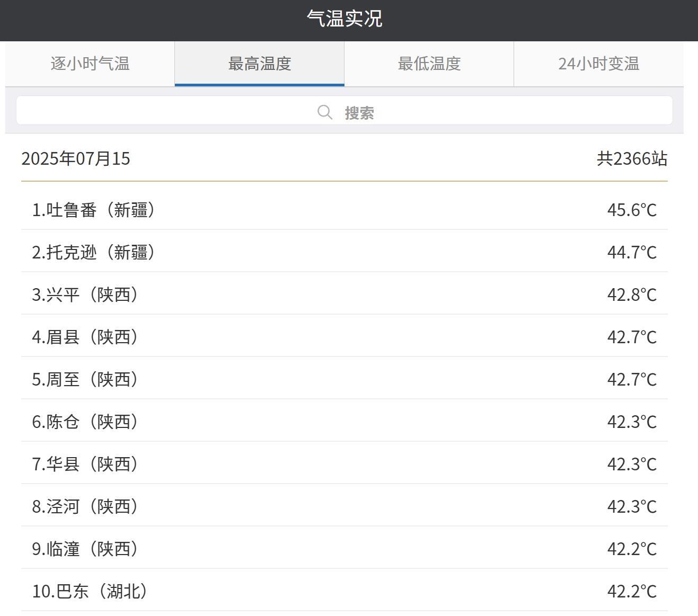Viewport: 698px width, 616px height.
Task: Open 华县（陕西）station record
Action: [x=86, y=464]
